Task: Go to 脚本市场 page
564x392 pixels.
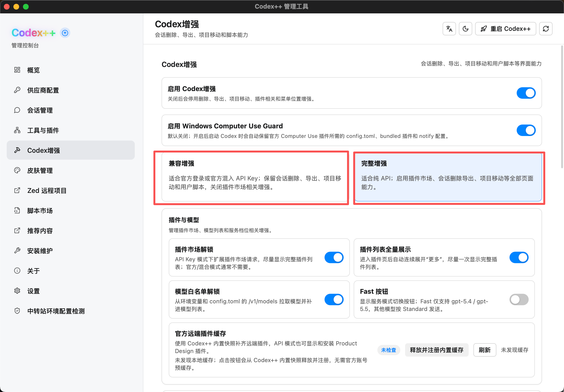Action: point(71,211)
